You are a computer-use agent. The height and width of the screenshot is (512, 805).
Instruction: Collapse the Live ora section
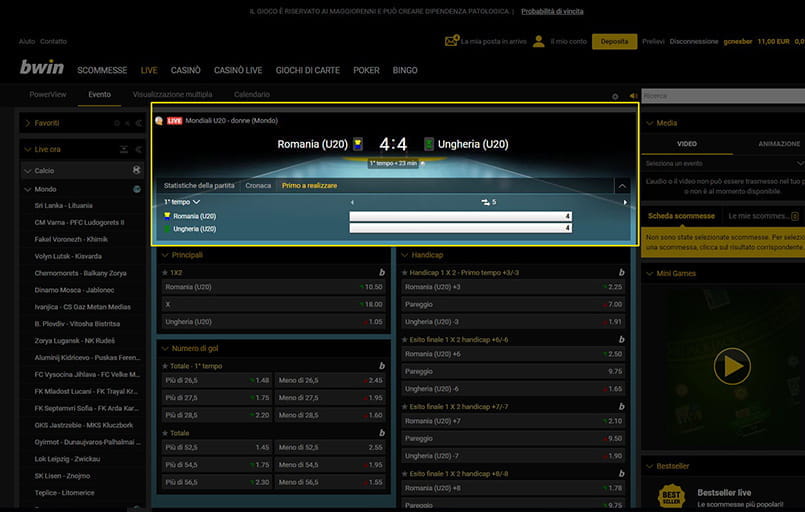pos(28,149)
